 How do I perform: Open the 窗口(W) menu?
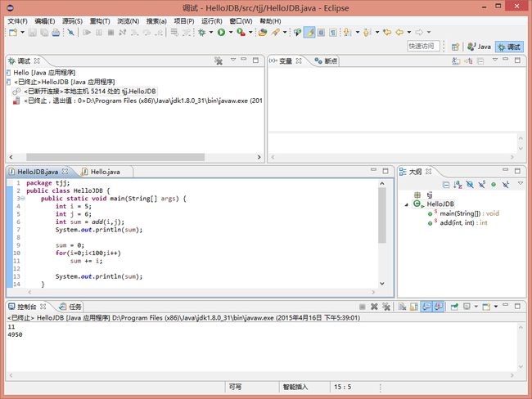241,21
